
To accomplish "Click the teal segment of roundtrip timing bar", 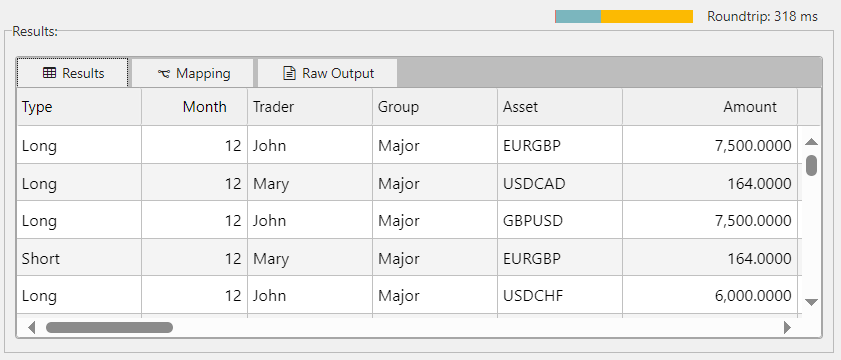I will [x=578, y=17].
